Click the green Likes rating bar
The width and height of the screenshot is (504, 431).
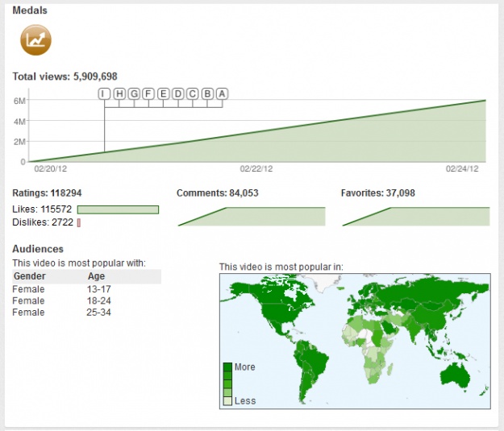coord(118,209)
